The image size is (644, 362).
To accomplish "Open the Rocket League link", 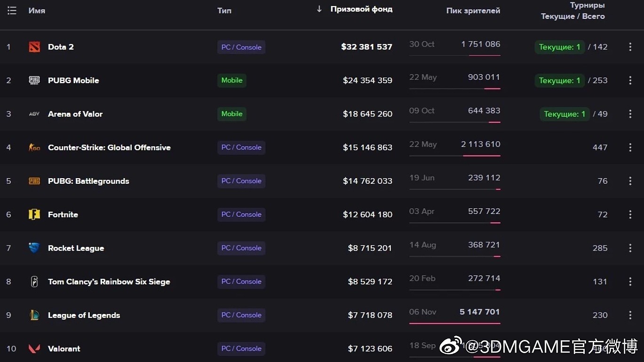I will 76,248.
